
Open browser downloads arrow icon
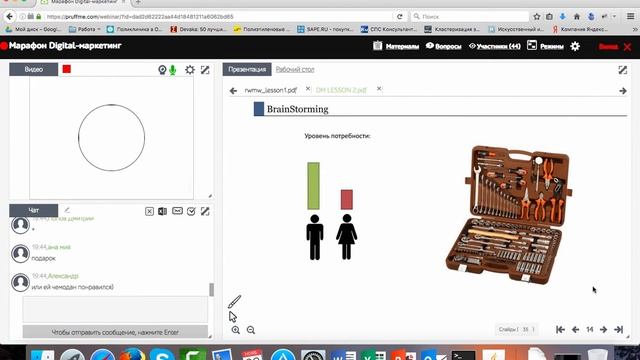point(562,17)
